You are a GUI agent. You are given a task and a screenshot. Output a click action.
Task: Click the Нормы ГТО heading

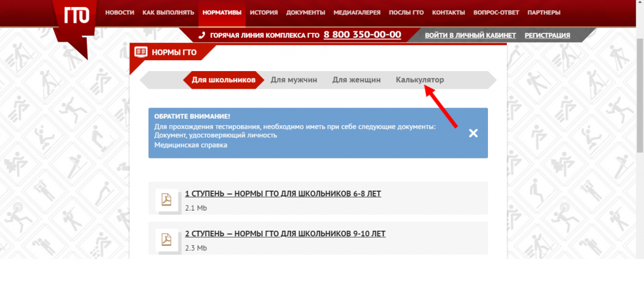[174, 52]
